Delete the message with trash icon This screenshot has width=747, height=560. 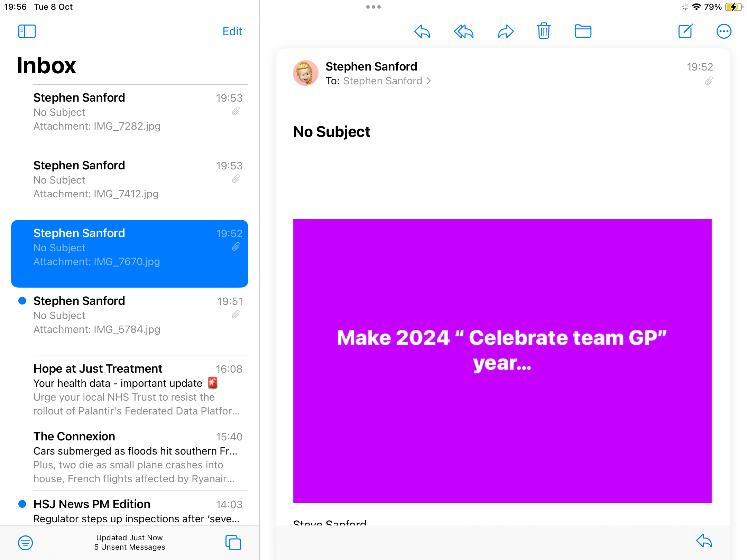coord(544,31)
